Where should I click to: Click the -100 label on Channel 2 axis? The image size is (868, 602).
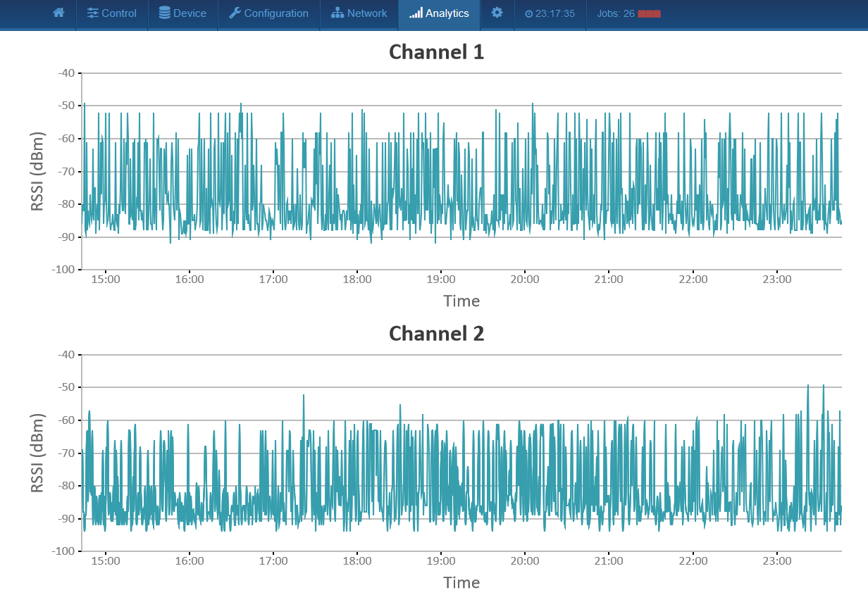tap(62, 551)
